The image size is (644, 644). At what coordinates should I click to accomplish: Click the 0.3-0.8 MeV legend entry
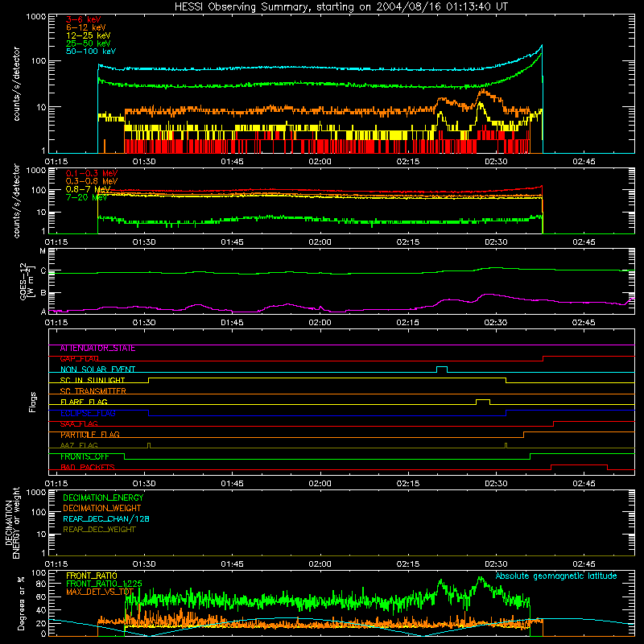coord(92,181)
